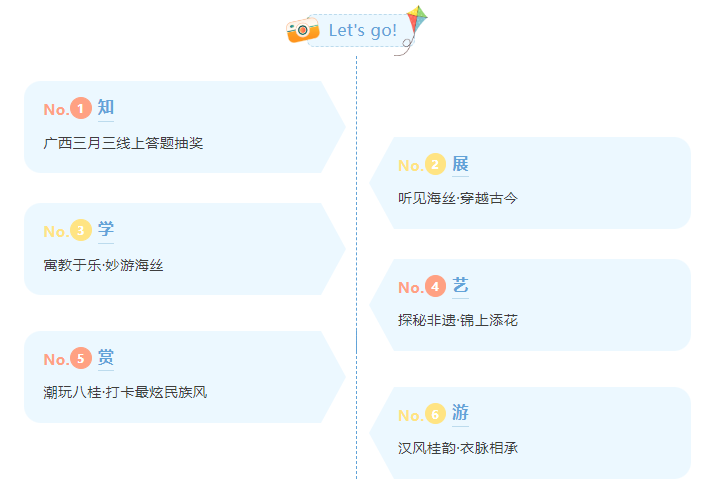The image size is (710, 487).
Task: Open the 赏 section heading
Action: [x=106, y=357]
